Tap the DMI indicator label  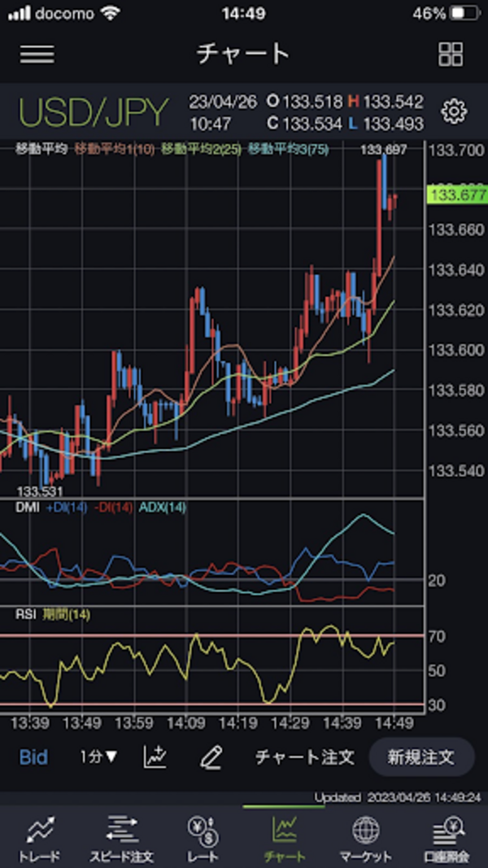coord(28,508)
